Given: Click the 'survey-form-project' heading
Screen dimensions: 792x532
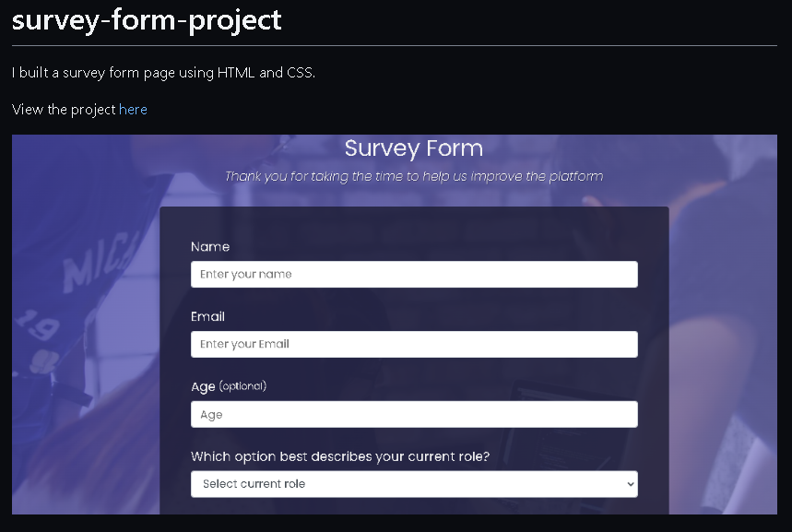Looking at the screenshot, I should coord(147,20).
